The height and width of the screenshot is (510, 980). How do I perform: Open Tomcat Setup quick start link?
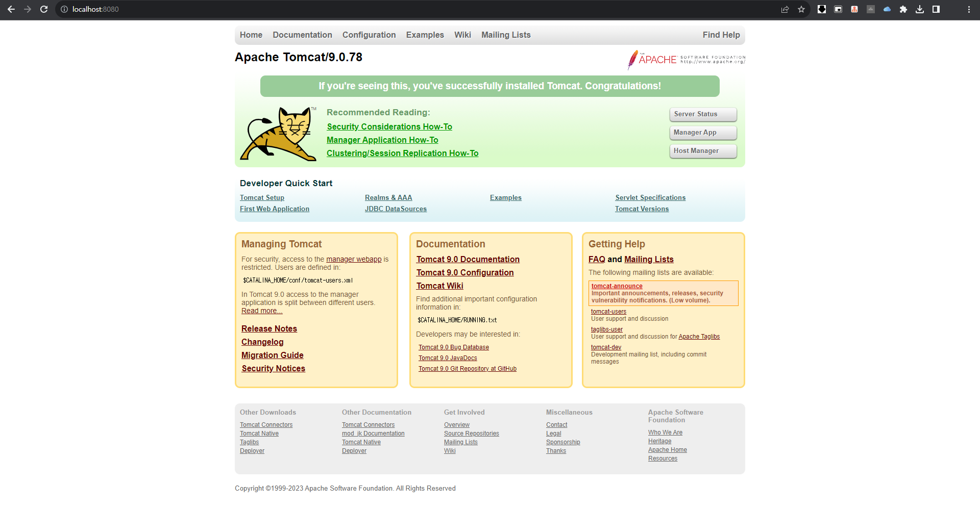262,197
